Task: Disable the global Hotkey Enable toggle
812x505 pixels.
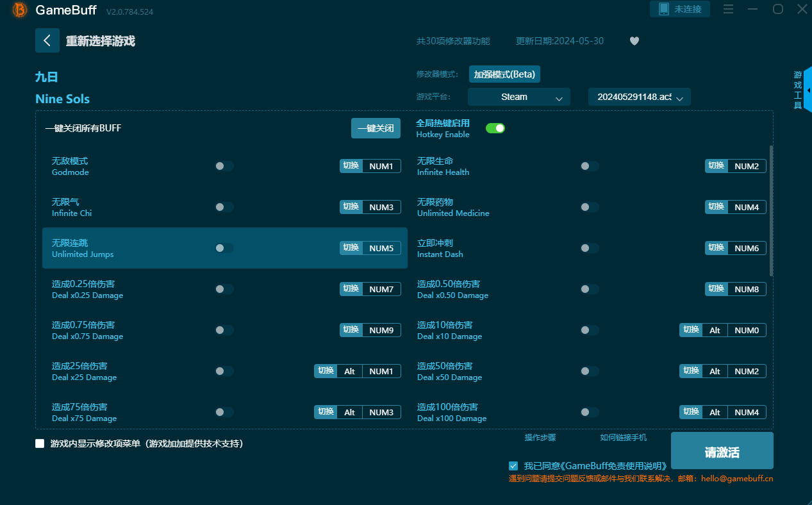Action: pos(495,128)
